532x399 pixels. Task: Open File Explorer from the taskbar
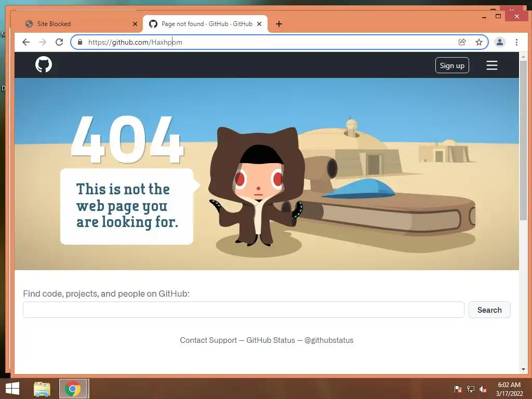click(x=42, y=389)
